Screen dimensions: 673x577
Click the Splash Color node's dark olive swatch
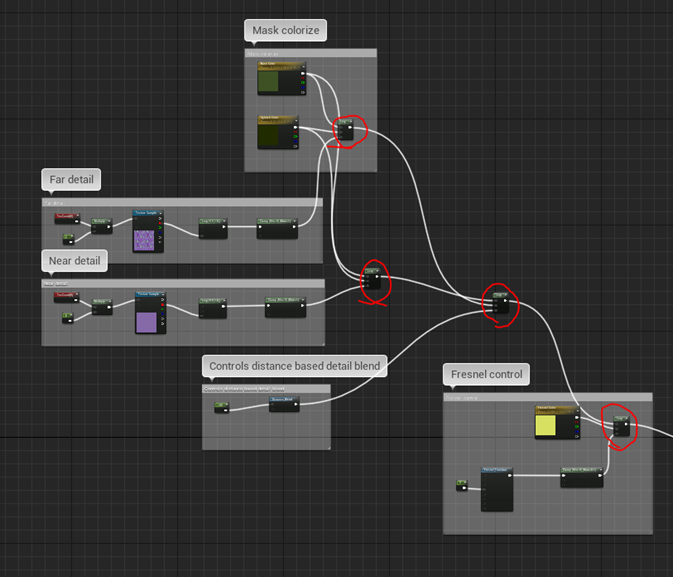tap(268, 135)
